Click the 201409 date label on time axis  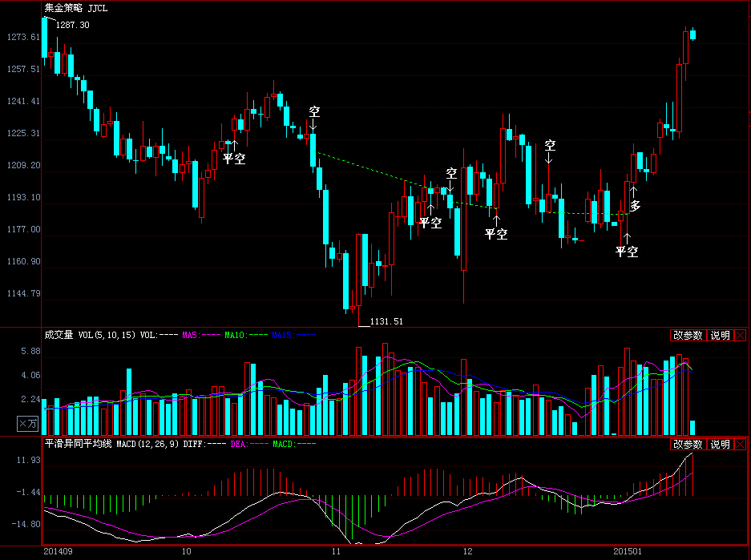coord(58,551)
